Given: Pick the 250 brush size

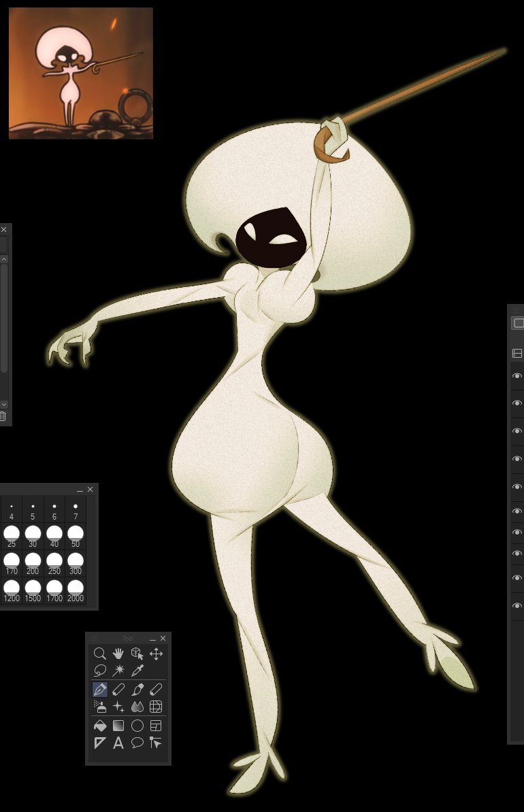Looking at the screenshot, I should [x=54, y=563].
